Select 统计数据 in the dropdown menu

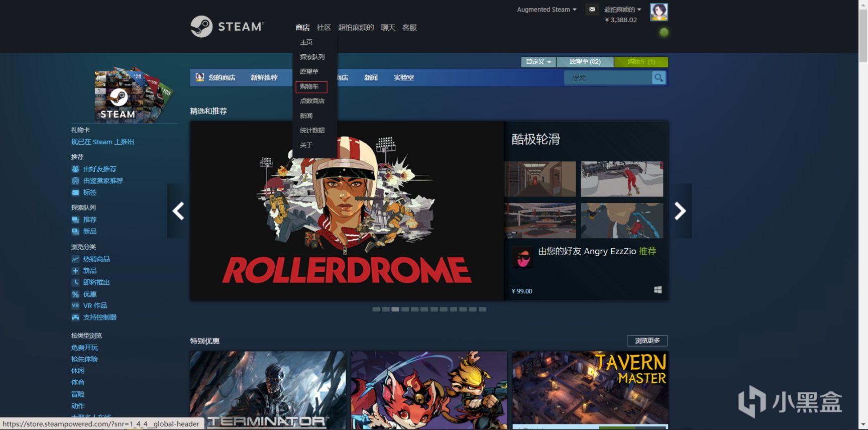click(x=312, y=130)
